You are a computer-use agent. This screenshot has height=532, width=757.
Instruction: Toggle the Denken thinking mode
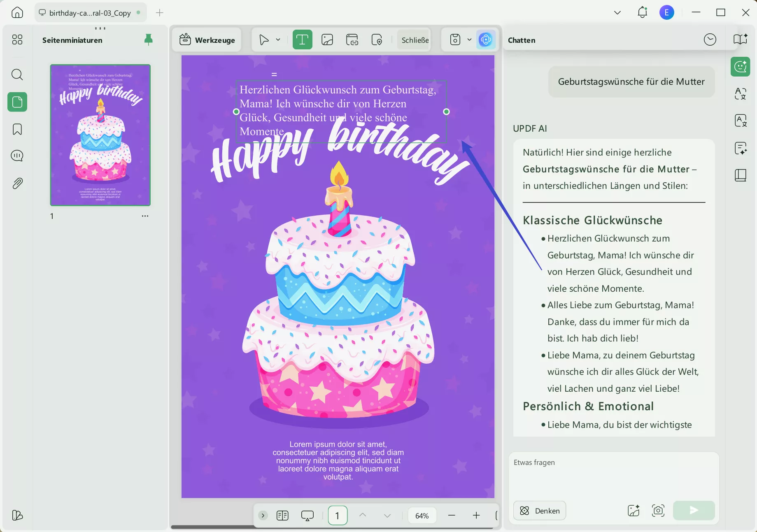pos(540,511)
